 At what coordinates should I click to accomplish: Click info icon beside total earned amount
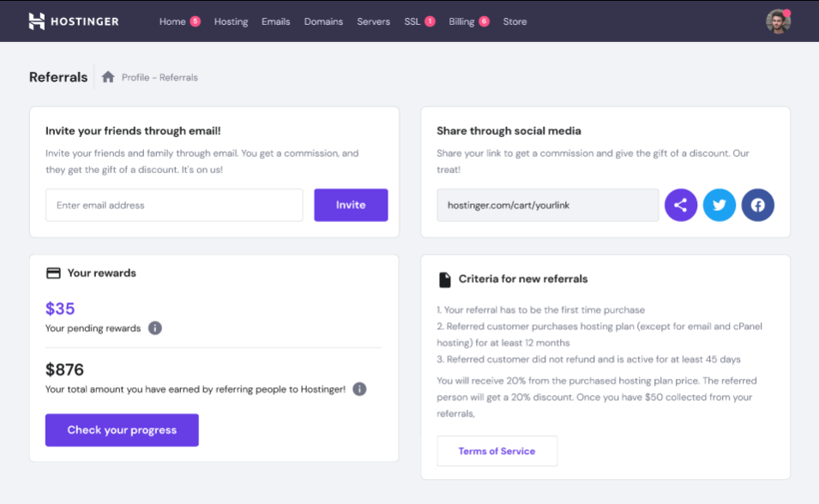pos(359,389)
